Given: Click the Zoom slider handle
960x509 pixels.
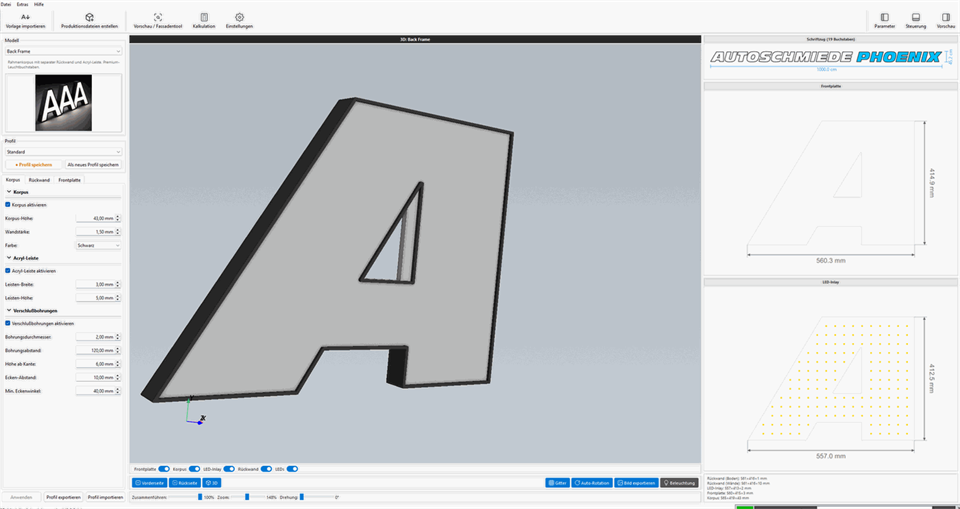Looking at the screenshot, I should click(247, 497).
